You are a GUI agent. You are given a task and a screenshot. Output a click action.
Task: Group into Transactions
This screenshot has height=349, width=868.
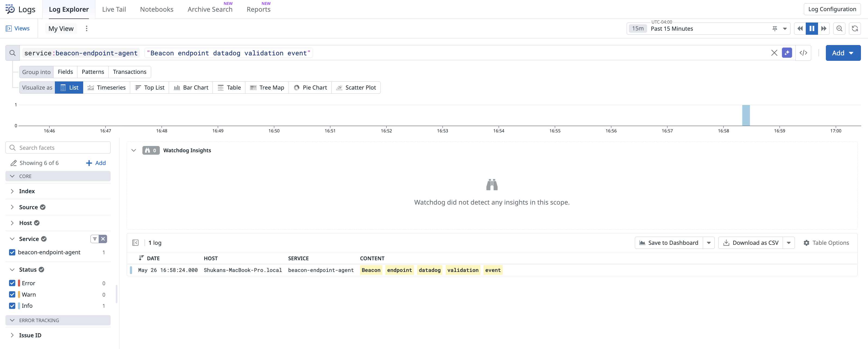[130, 72]
